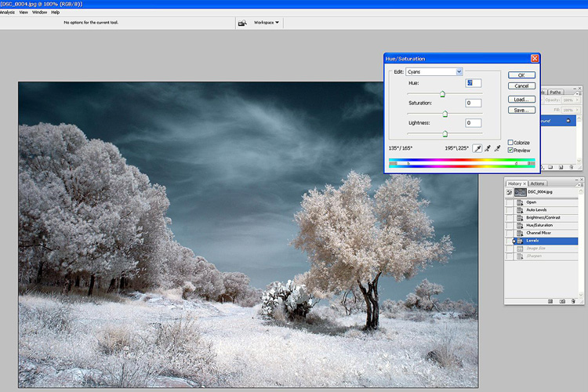Image resolution: width=588 pixels, height=392 pixels.
Task: Click the Bridge icon beside Workspace
Action: [x=241, y=23]
